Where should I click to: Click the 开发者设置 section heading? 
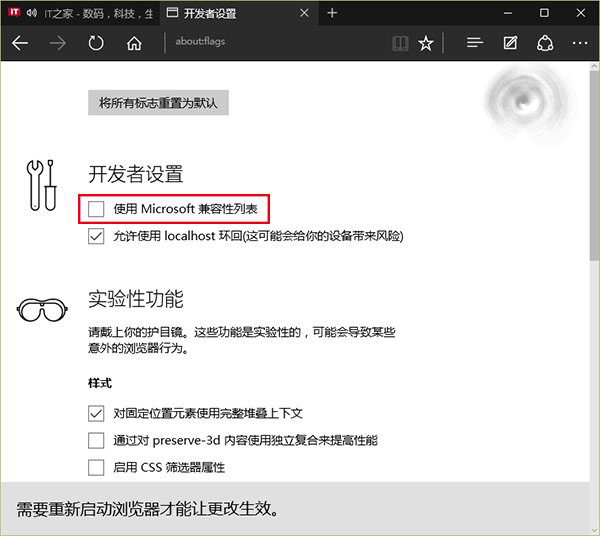click(x=136, y=174)
